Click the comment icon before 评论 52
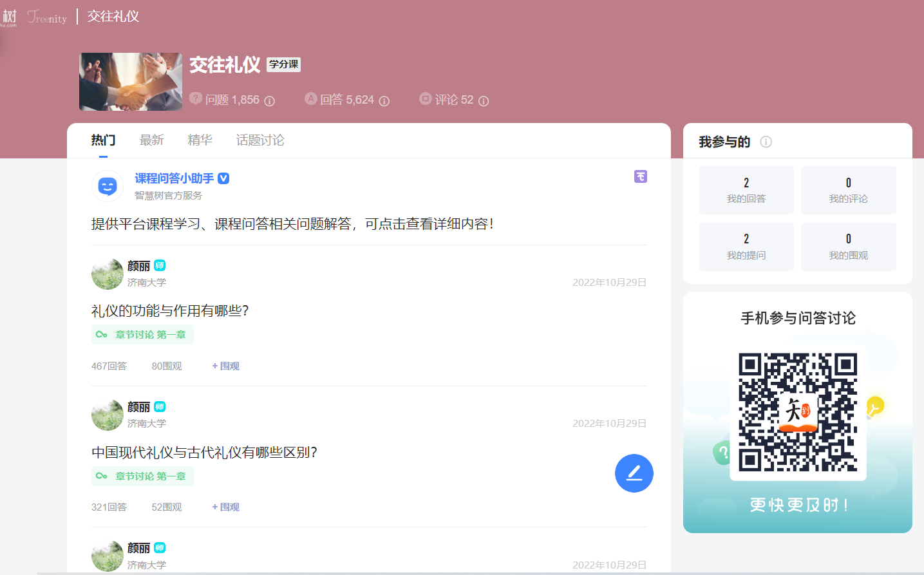This screenshot has width=924, height=575. click(x=426, y=99)
